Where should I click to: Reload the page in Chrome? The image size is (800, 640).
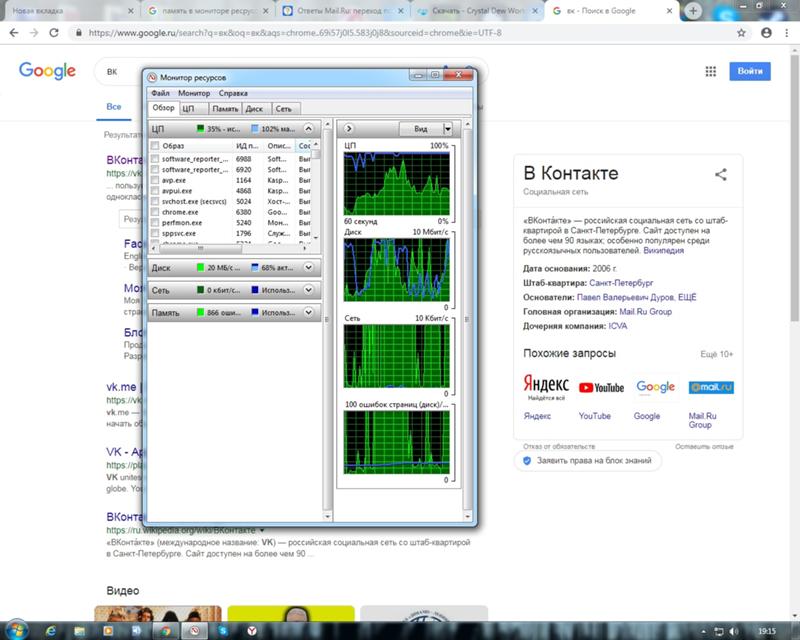(54, 33)
